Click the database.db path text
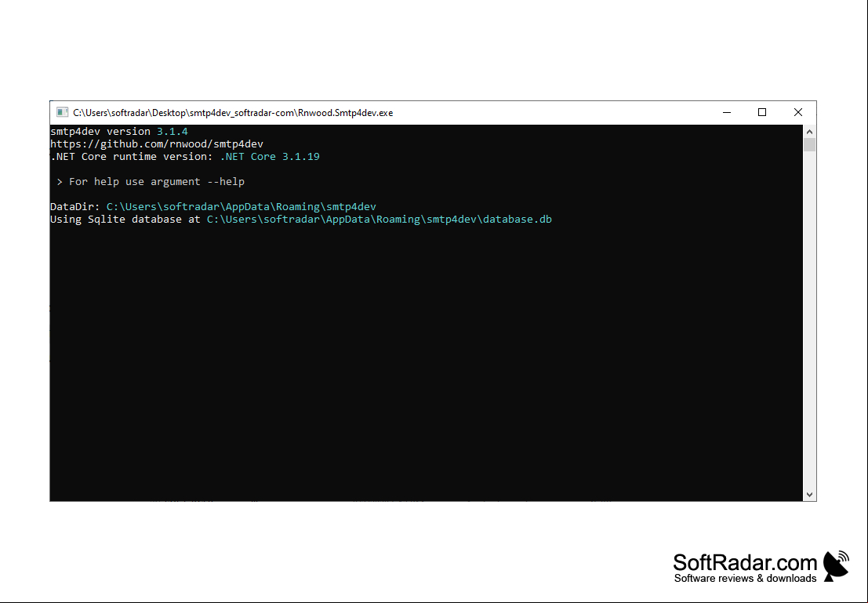This screenshot has width=868, height=603. tap(380, 220)
